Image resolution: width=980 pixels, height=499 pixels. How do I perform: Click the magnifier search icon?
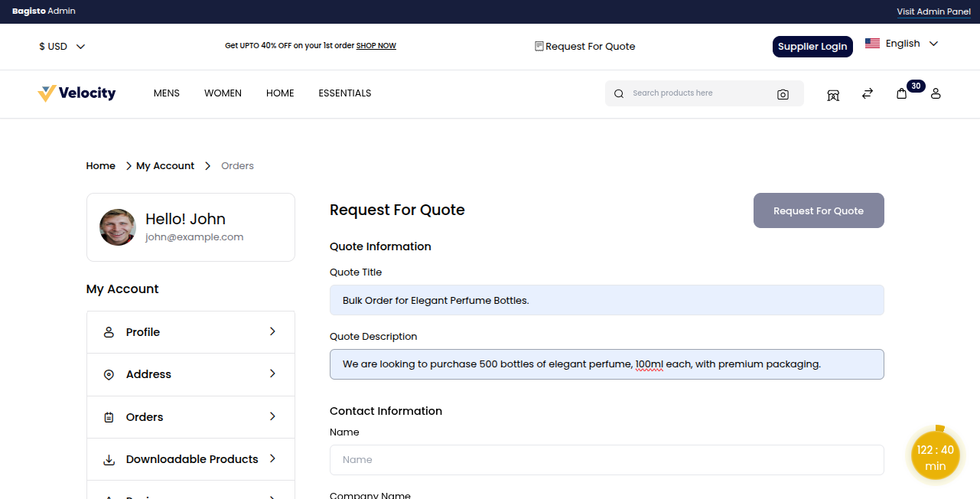619,94
